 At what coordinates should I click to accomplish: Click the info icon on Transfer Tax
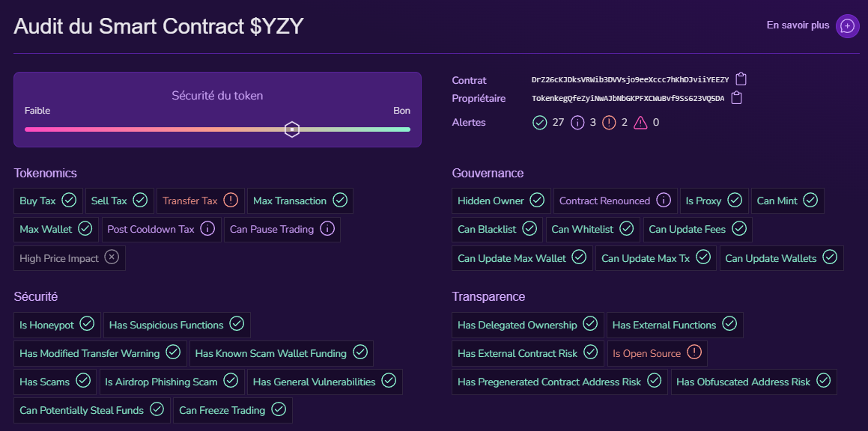[231, 200]
